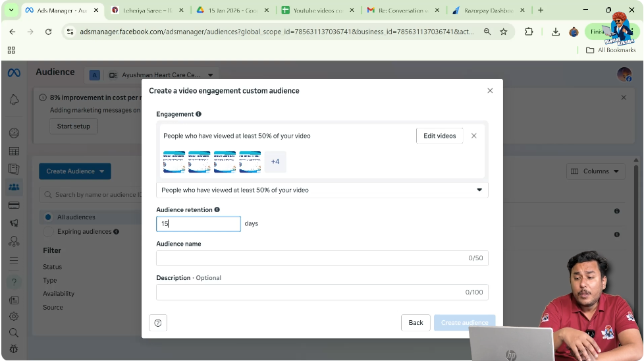Open dialog help question mark button
Screen dimensions: 644x361
coord(158,323)
